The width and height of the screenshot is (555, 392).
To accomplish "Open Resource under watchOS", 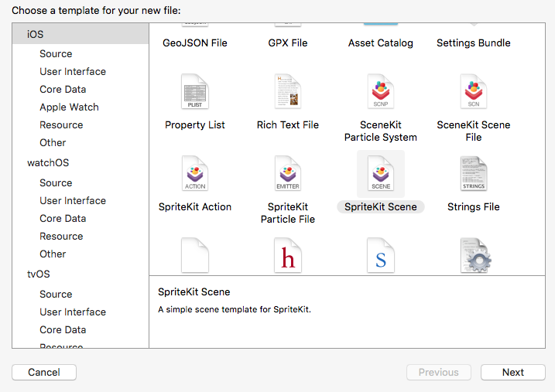I will (61, 236).
